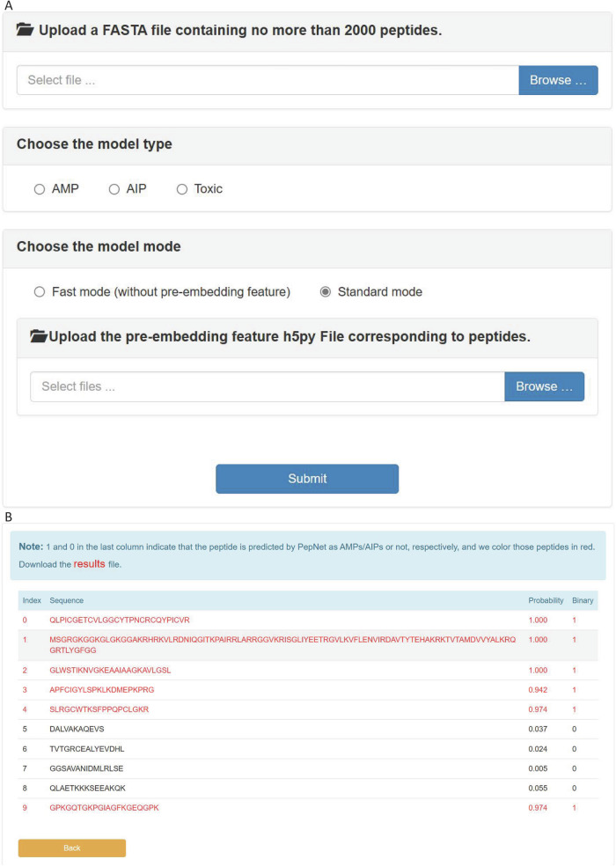Screen dimensions: 616x866
Task: Browse for the pre-embedding h5py file
Action: click(544, 386)
